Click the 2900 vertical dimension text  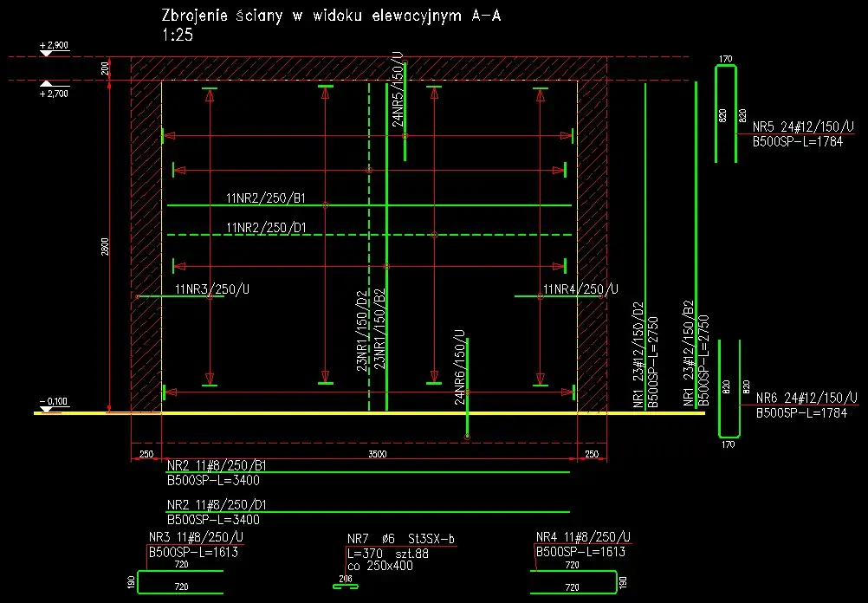click(104, 247)
